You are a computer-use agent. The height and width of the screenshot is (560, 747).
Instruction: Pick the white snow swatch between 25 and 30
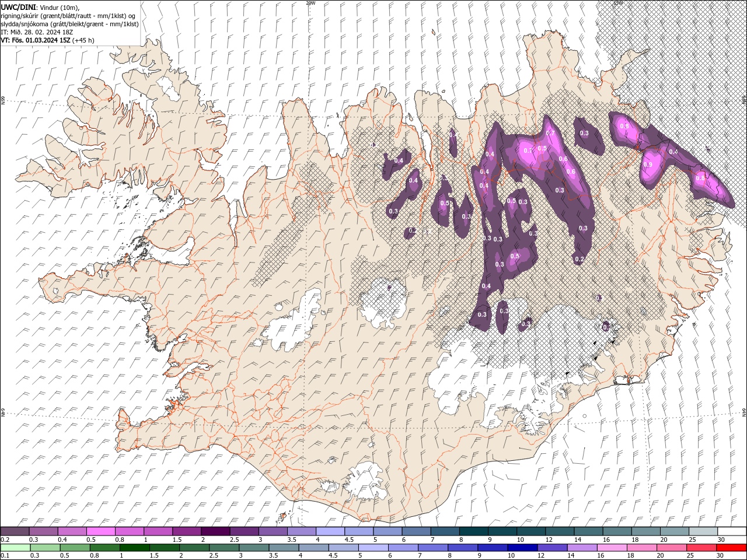(x=703, y=531)
